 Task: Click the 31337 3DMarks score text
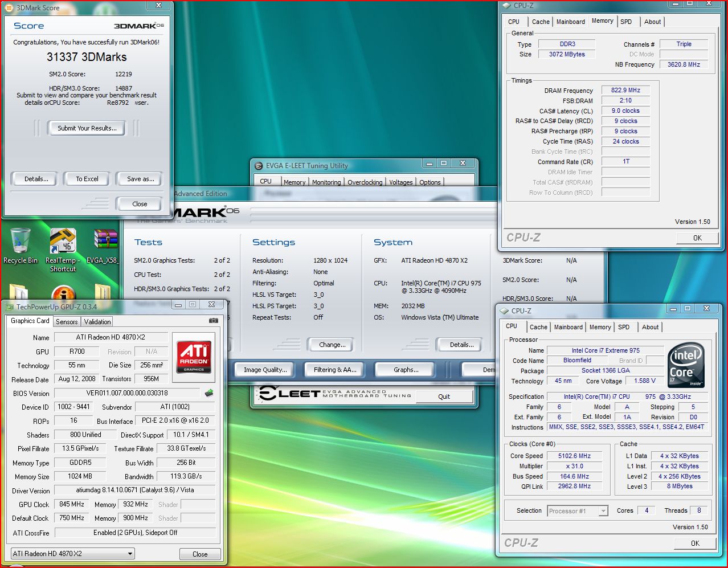pos(87,57)
